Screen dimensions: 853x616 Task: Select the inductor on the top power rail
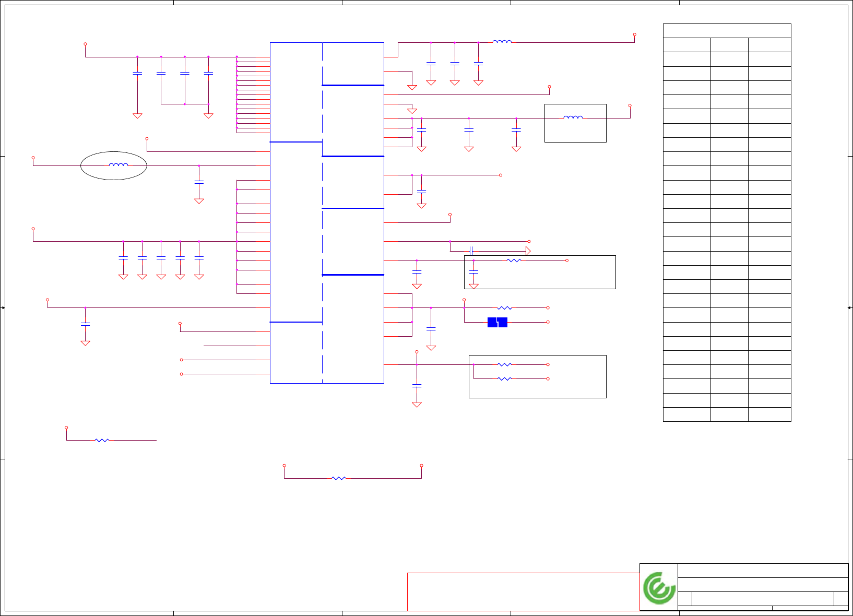pos(502,41)
